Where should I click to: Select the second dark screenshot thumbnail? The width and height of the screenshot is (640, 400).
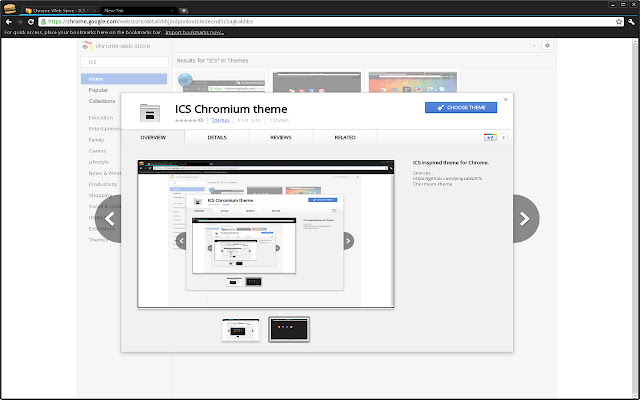click(289, 329)
